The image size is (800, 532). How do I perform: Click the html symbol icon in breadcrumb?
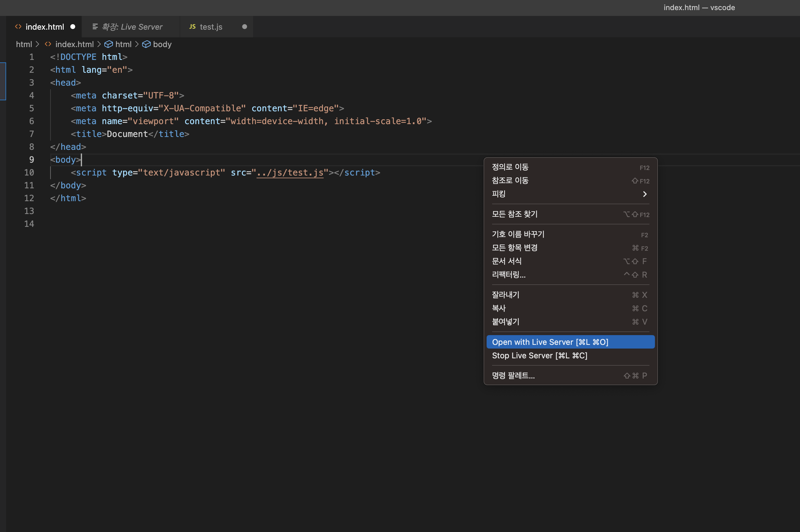[x=108, y=44]
